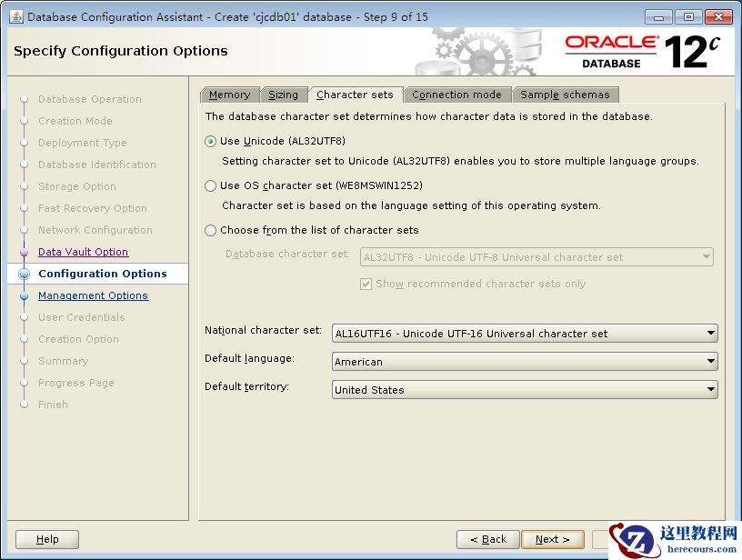Open the Data Vault Option step link
The width and height of the screenshot is (742, 560).
point(84,252)
